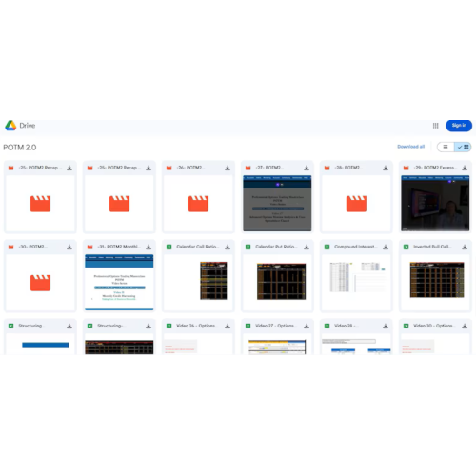Click the '-30- POTM2...' file name

tap(32, 247)
